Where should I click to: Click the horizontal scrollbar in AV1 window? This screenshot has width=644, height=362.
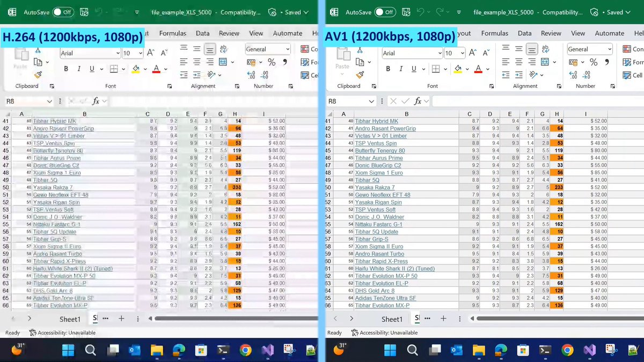tap(559, 319)
